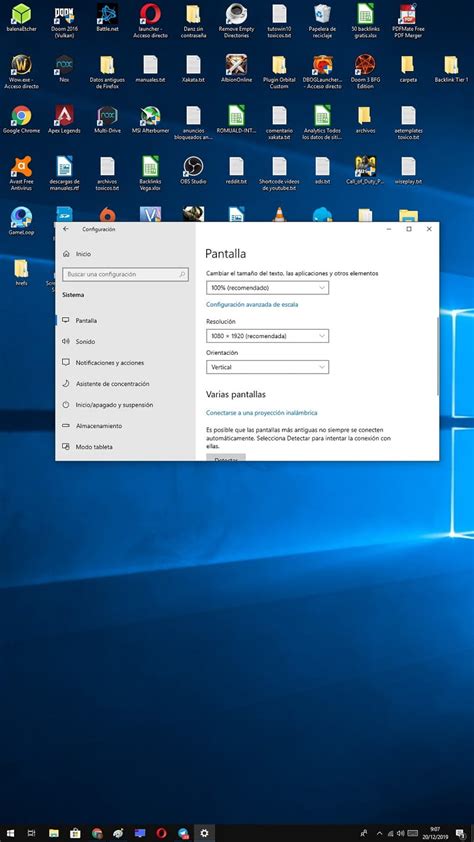474x842 pixels.
Task: Open the notification center icon
Action: 461,833
